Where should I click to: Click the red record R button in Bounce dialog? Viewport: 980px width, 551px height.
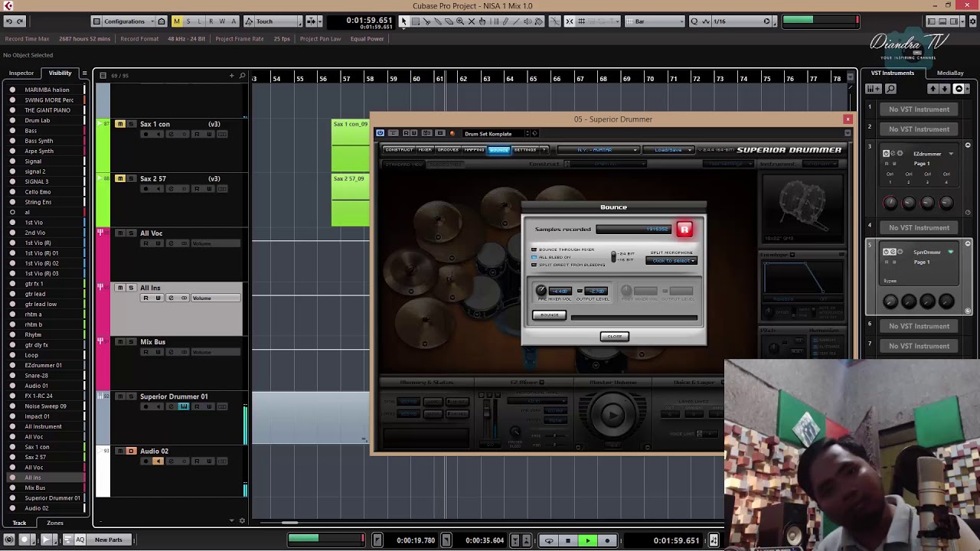tap(684, 229)
